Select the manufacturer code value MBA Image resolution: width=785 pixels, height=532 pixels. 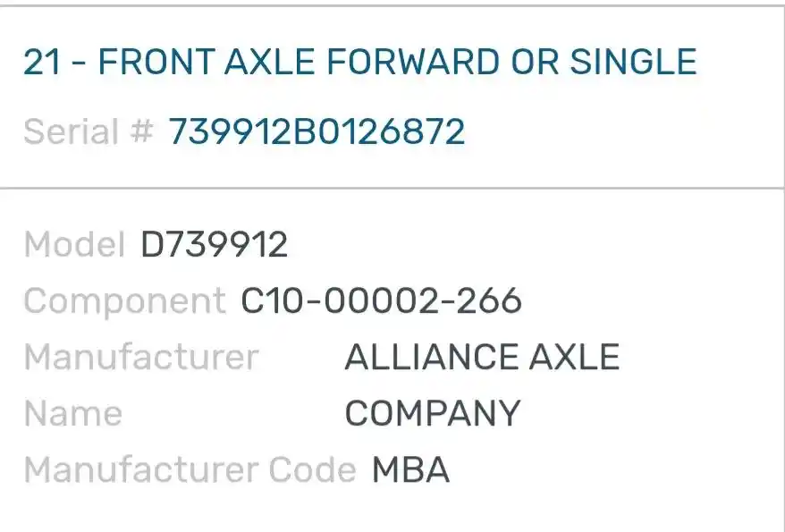click(x=410, y=470)
